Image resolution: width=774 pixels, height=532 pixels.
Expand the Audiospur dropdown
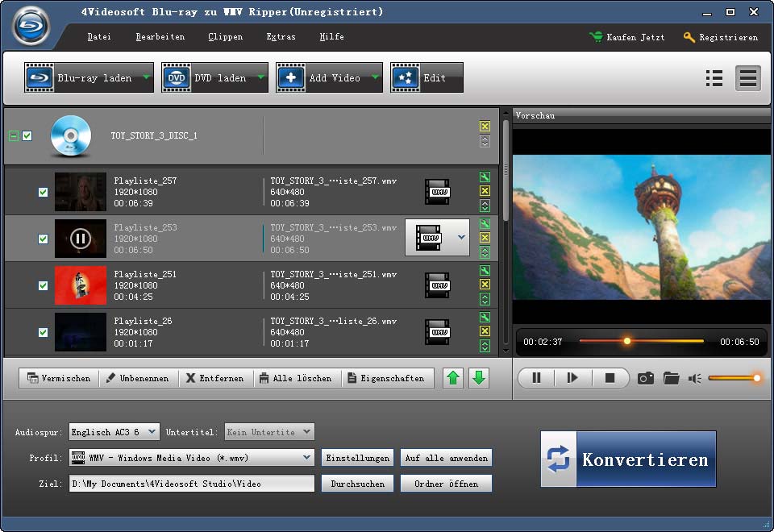pos(153,432)
